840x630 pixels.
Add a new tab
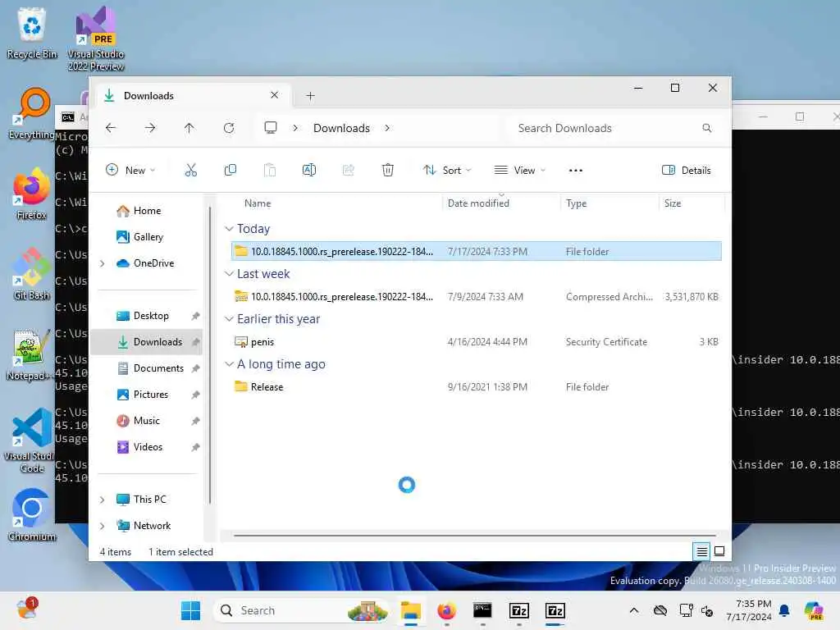click(310, 96)
